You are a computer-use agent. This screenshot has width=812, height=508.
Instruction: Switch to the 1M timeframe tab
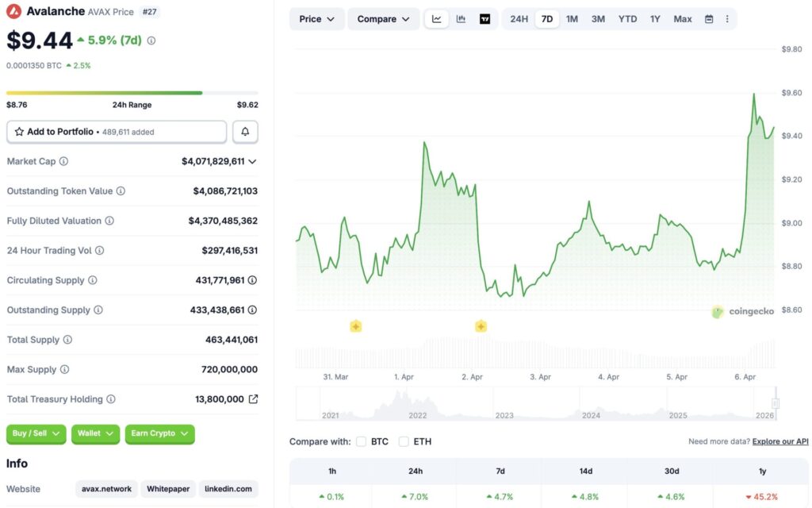[573, 18]
